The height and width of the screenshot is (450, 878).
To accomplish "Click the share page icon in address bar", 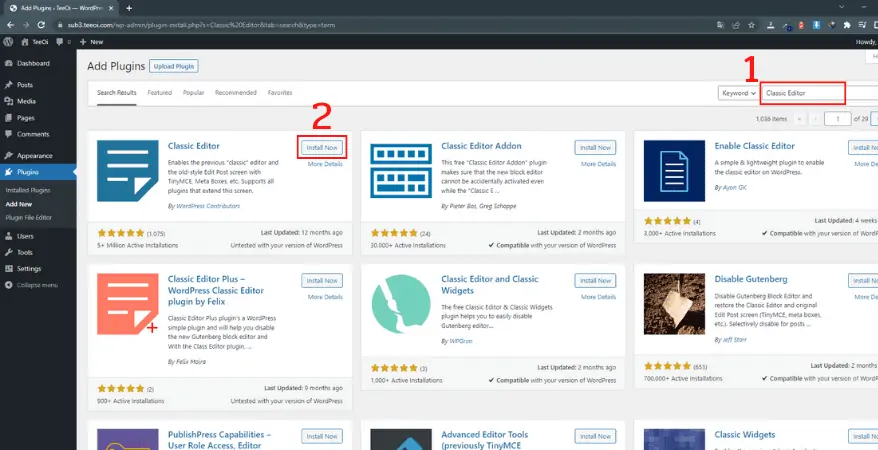I will click(x=736, y=25).
